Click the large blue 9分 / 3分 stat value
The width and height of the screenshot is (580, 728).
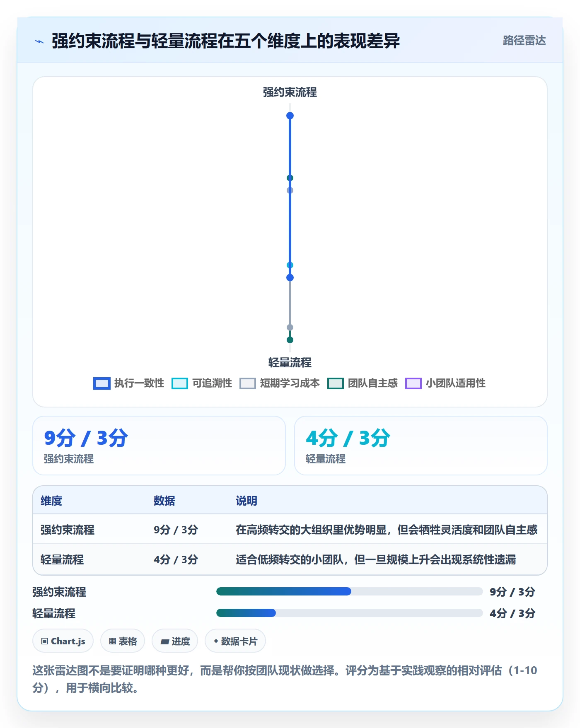coord(86,438)
